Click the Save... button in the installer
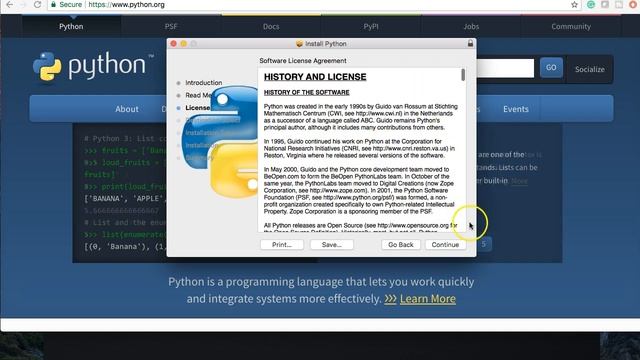 click(331, 244)
